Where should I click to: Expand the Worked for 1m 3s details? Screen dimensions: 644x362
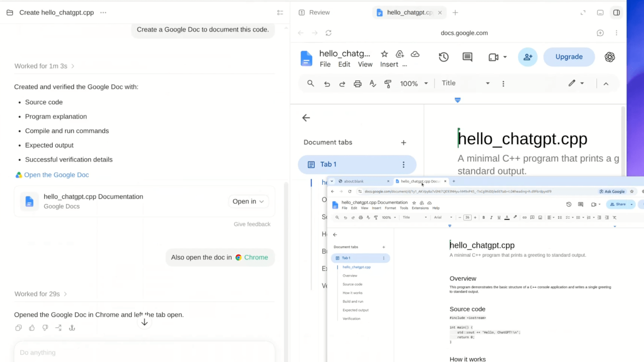click(x=44, y=66)
